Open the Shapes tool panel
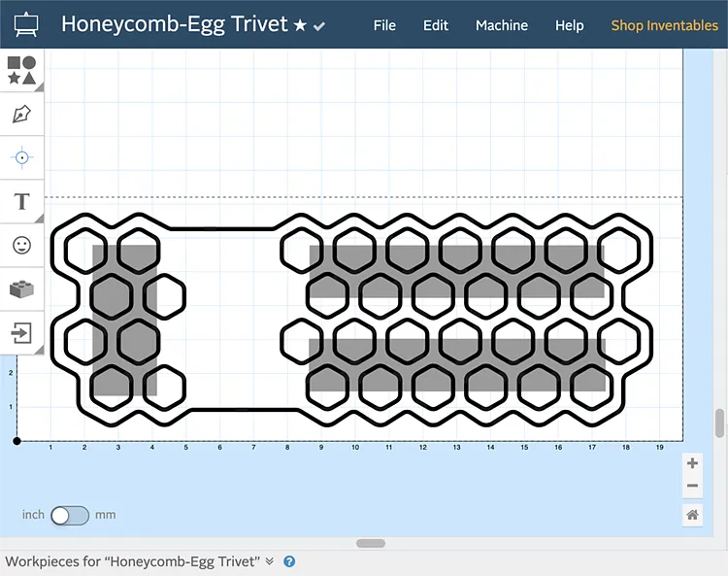728x576 pixels. (x=21, y=70)
